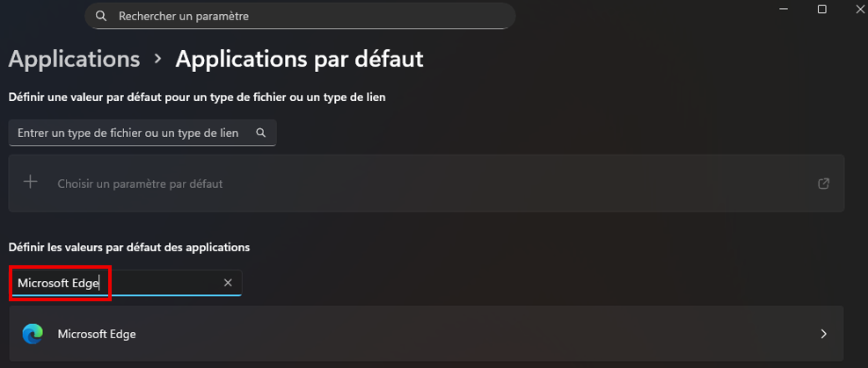Click the "Applications par défaut" page title
The width and height of the screenshot is (868, 368).
click(x=299, y=59)
